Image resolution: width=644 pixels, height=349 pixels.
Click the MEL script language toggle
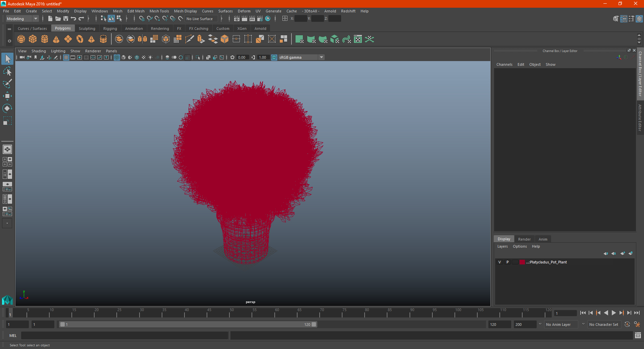pyautogui.click(x=13, y=336)
